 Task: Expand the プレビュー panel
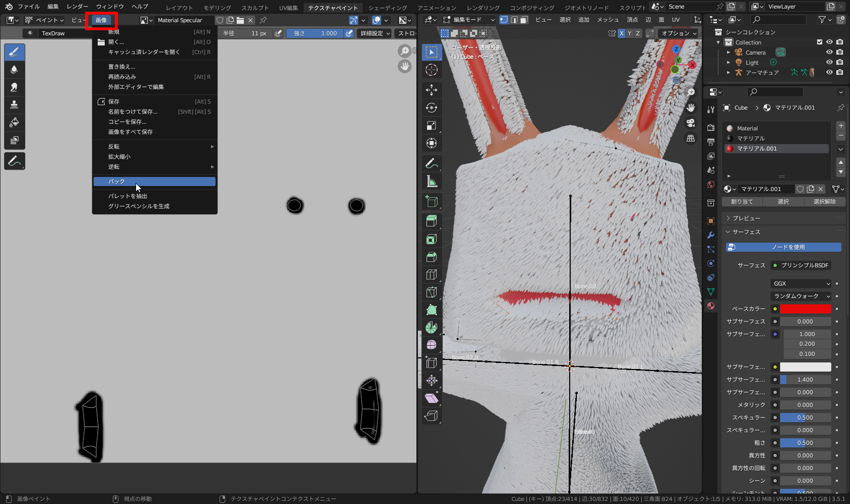click(746, 218)
